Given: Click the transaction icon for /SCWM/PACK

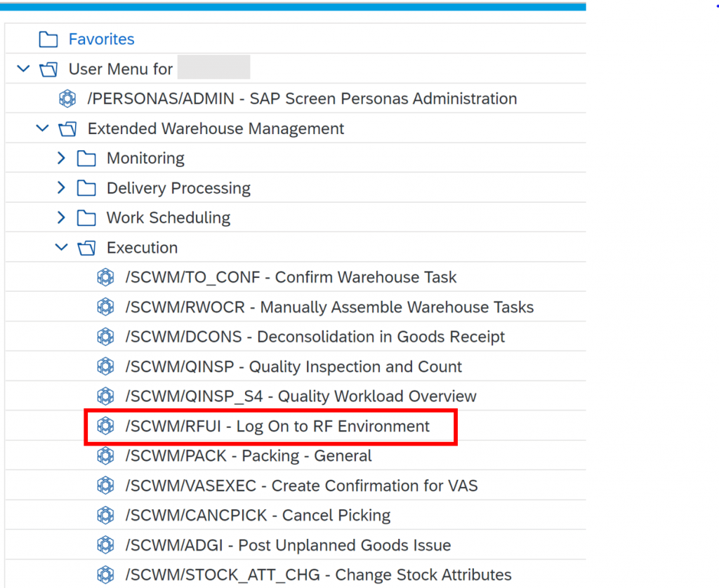Looking at the screenshot, I should (x=105, y=456).
